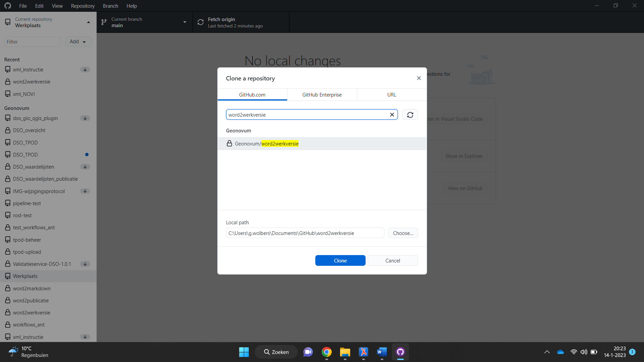Select xml_instructie under Recent
The width and height of the screenshot is (644, 362).
coord(48,70)
